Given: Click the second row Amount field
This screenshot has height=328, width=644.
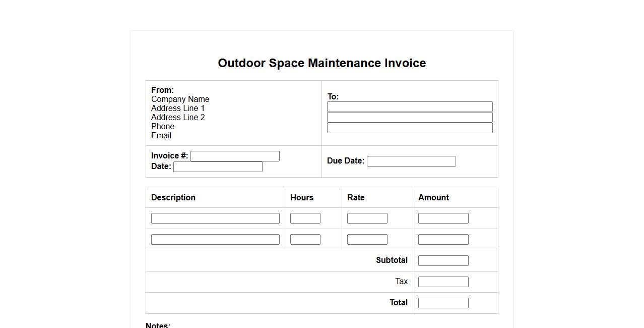Looking at the screenshot, I should (x=443, y=240).
